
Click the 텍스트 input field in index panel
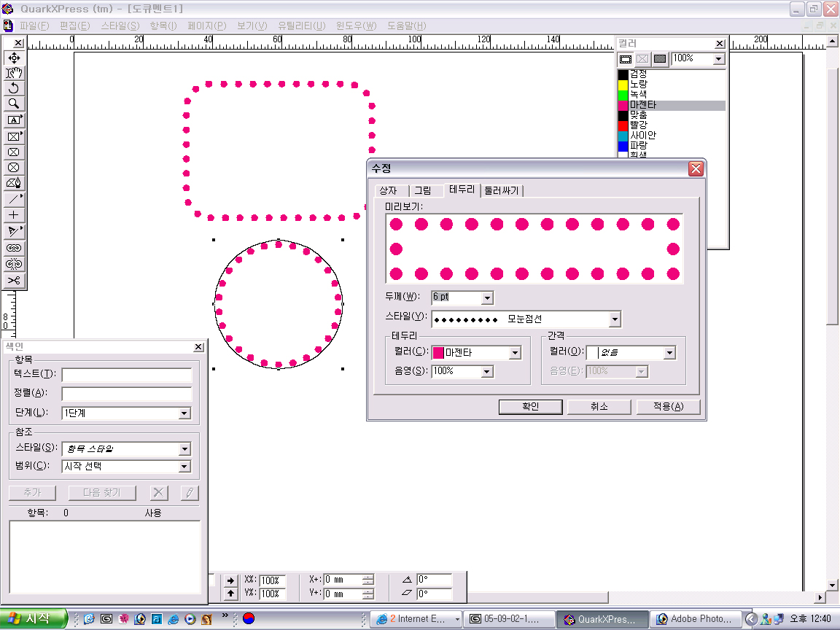pos(126,375)
